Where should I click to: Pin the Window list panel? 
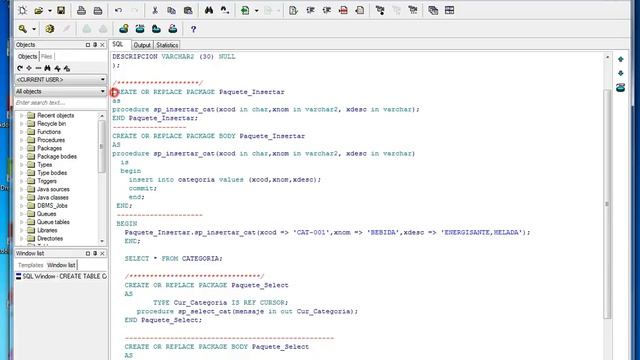tap(95, 253)
